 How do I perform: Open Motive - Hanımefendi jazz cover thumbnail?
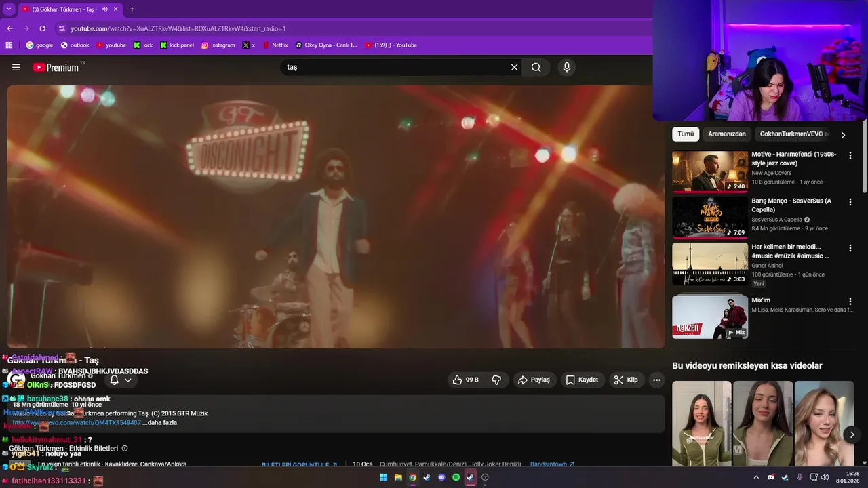(x=710, y=171)
